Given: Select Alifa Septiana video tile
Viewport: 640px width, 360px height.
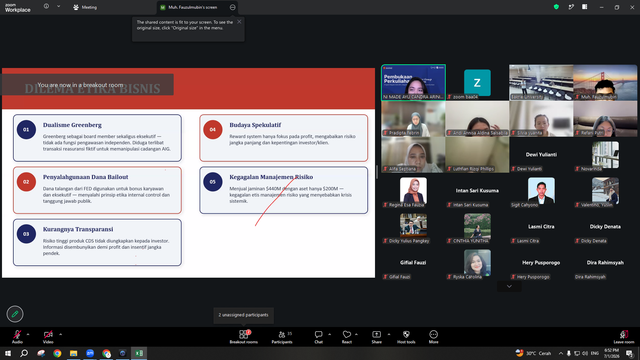Looking at the screenshot, I should (x=413, y=155).
